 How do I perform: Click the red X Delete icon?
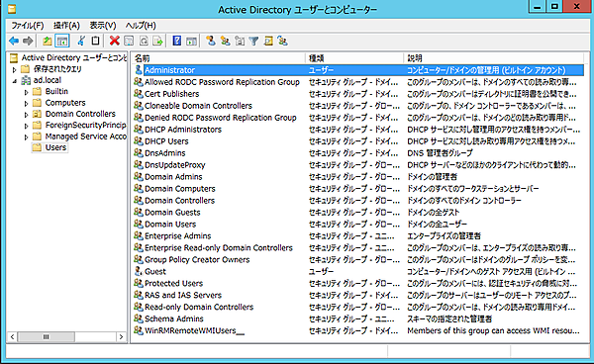click(x=115, y=41)
